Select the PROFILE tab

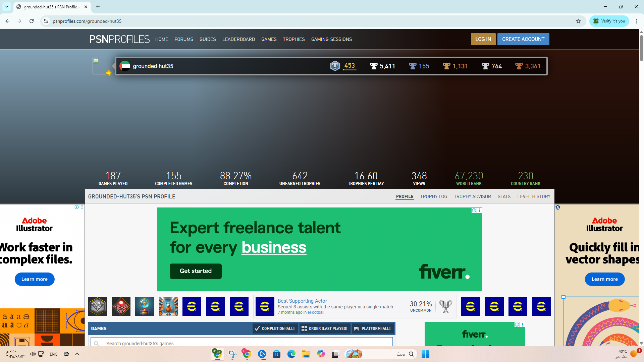pyautogui.click(x=405, y=196)
